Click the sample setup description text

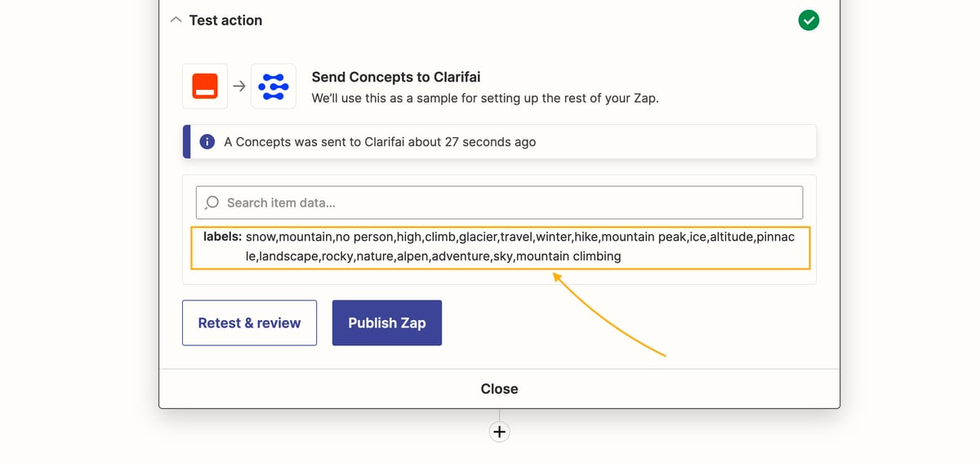coord(485,98)
